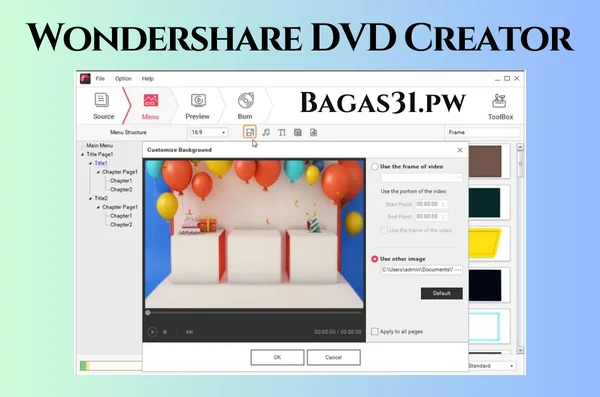This screenshot has width=600, height=397.
Task: Select 'Use the frame of video' option
Action: pyautogui.click(x=375, y=167)
